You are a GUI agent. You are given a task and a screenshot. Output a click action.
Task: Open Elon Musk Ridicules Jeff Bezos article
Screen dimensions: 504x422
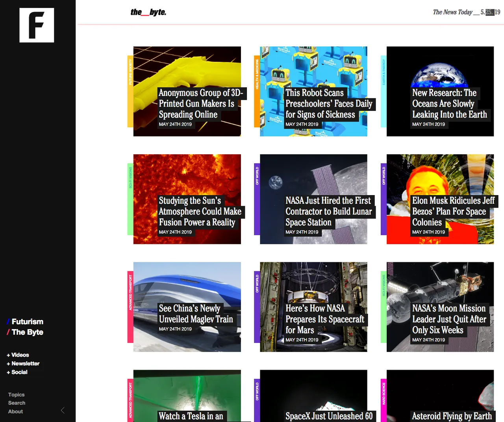[453, 212]
